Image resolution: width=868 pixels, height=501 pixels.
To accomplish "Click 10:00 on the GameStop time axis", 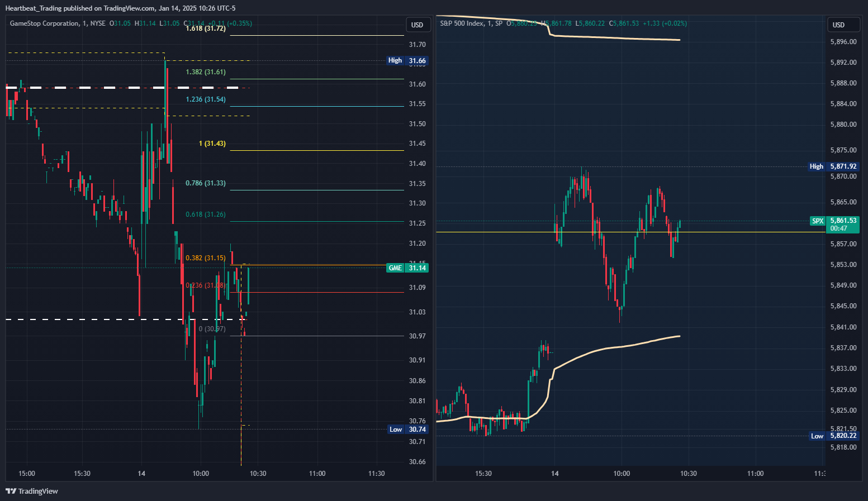I will (x=201, y=474).
